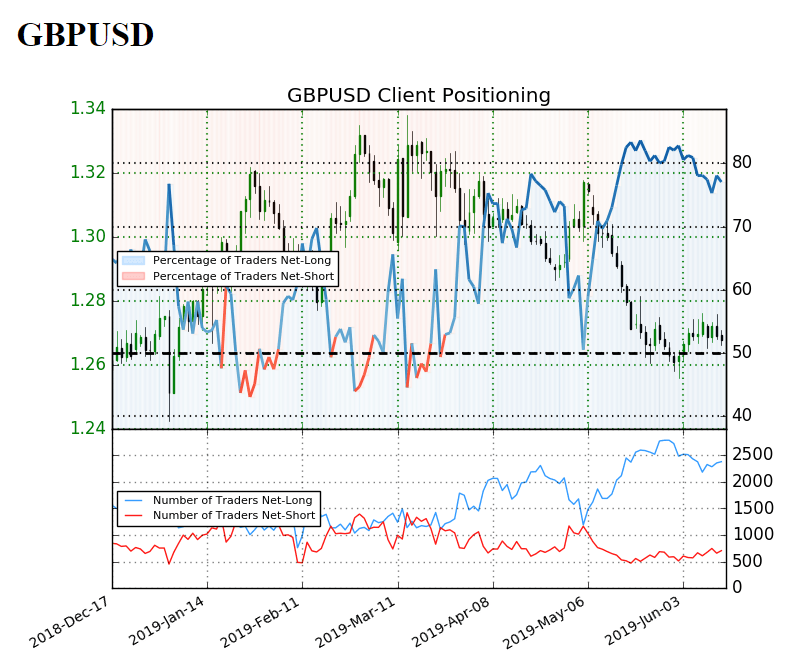Image resolution: width=787 pixels, height=663 pixels.
Task: Click the 1.24 price axis label
Action: tap(88, 428)
